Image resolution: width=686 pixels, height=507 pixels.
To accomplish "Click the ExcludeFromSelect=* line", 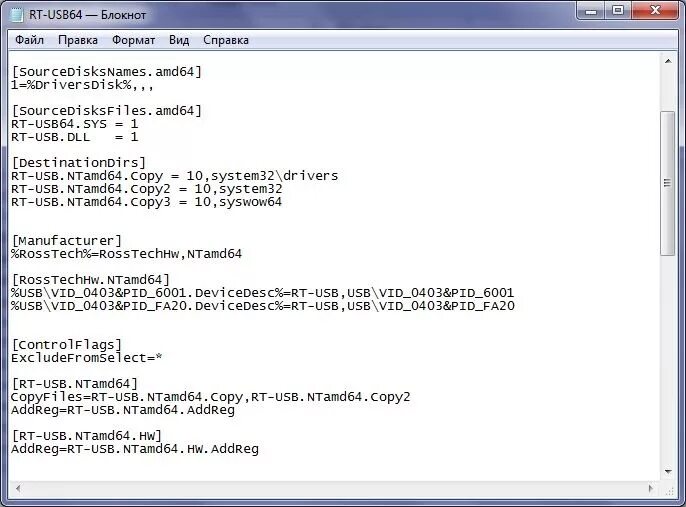I will click(87, 358).
